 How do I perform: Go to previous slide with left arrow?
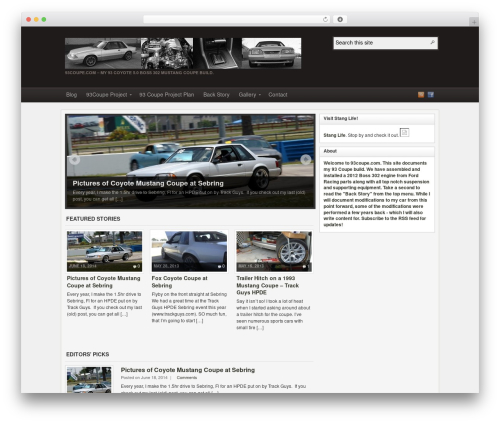[x=75, y=160]
